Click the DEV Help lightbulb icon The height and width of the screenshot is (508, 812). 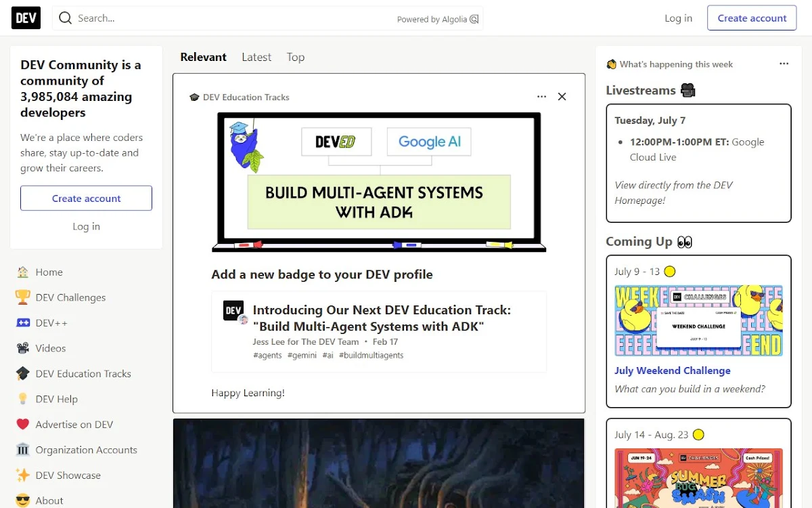coord(23,399)
